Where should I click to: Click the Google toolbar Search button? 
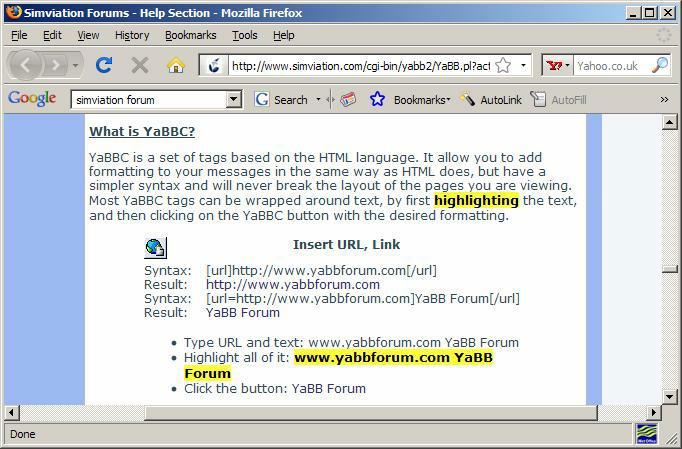click(281, 100)
